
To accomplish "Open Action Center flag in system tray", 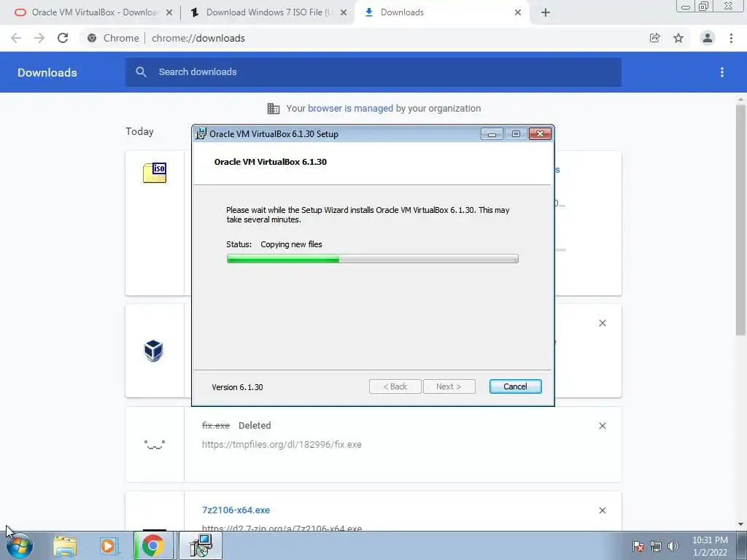I will (x=638, y=546).
